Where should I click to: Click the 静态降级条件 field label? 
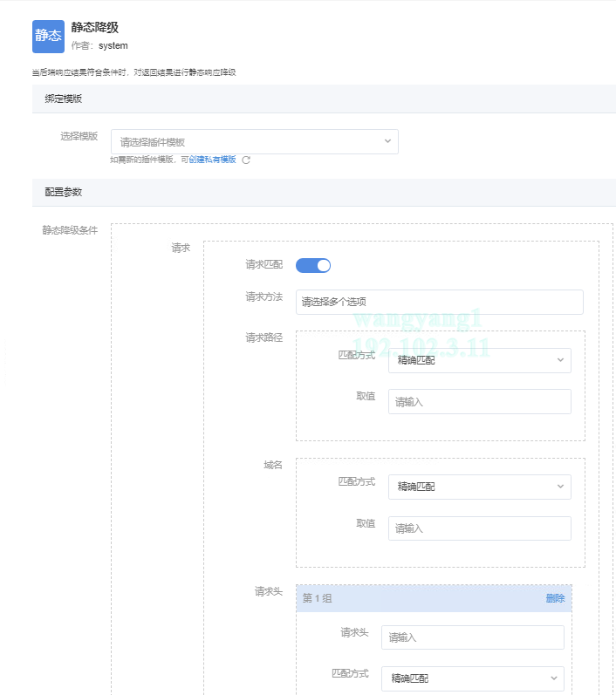70,231
